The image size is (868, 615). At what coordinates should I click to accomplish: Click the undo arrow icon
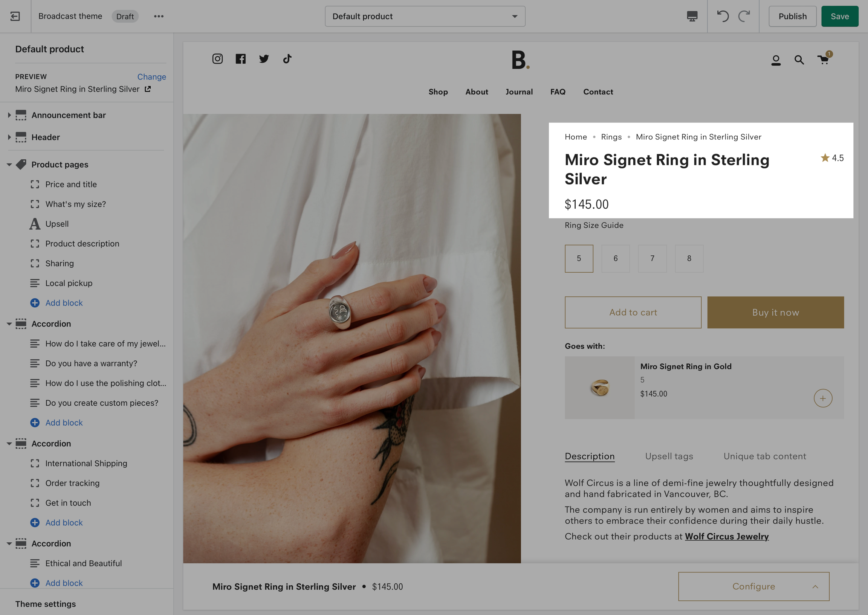pos(723,16)
